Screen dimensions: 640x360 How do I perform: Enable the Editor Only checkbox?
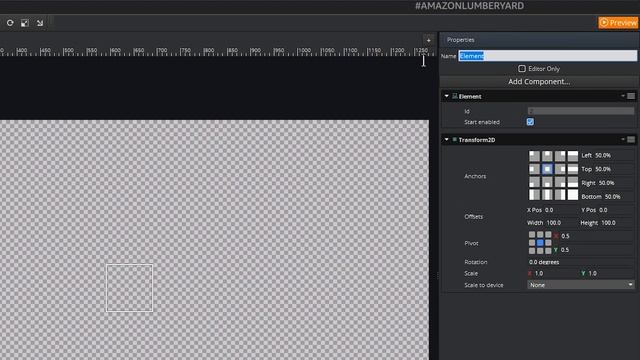522,69
